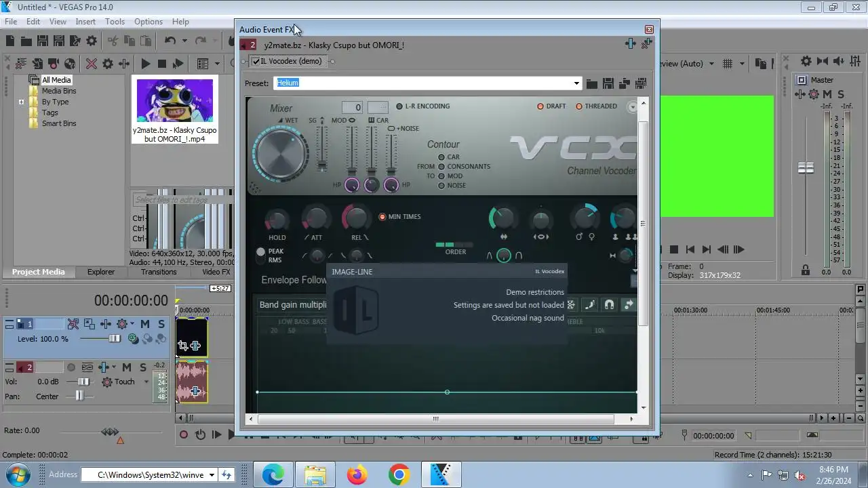Save preset with floppy icon in the FX window
The height and width of the screenshot is (488, 868).
pos(608,83)
